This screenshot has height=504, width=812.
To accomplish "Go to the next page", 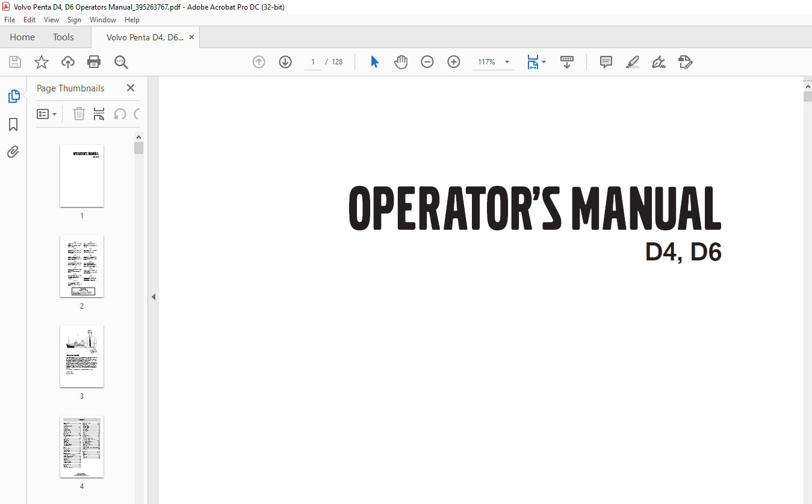I will [285, 62].
